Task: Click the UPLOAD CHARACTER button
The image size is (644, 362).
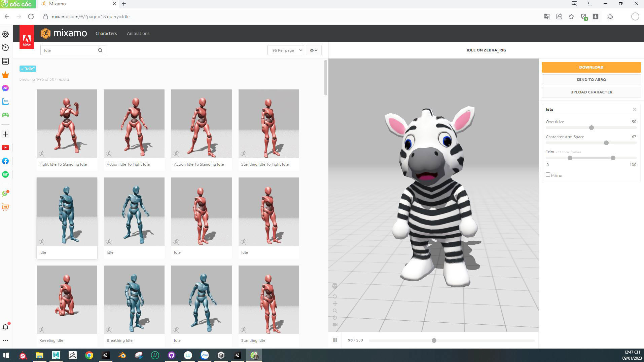Action: coord(591,92)
